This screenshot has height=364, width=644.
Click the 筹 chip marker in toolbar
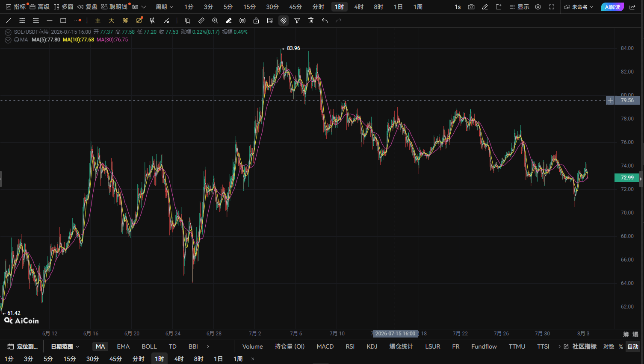(x=125, y=21)
